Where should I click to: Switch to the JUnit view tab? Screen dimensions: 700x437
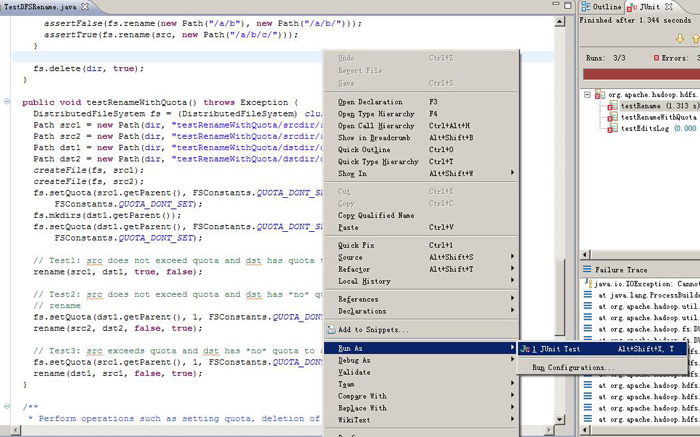pyautogui.click(x=644, y=7)
